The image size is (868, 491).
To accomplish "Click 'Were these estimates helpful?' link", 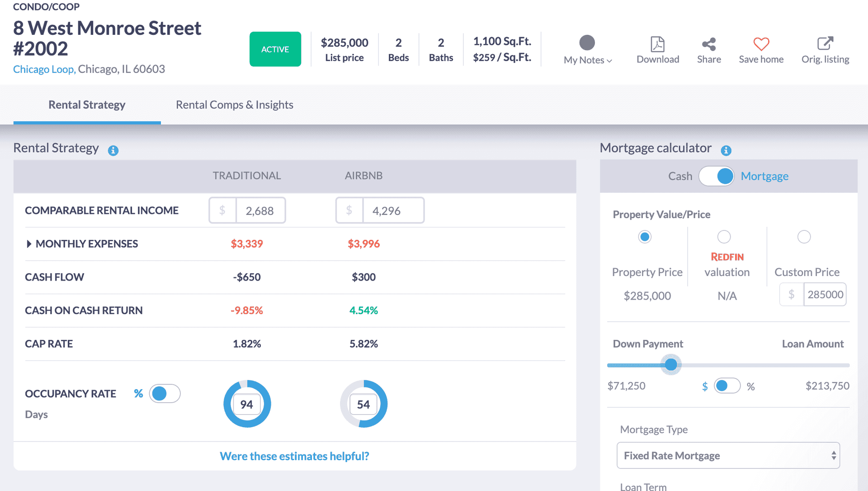I will 294,456.
